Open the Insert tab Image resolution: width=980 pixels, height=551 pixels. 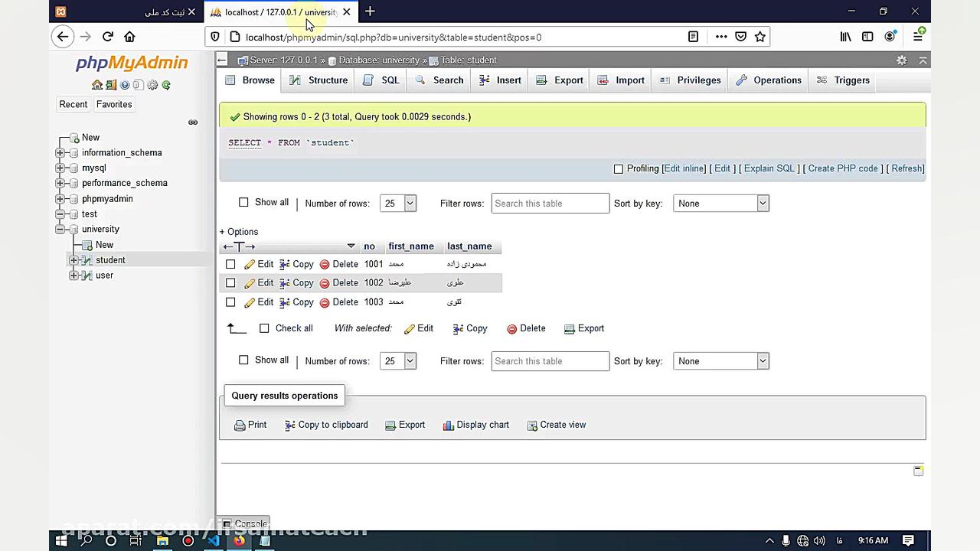point(500,80)
